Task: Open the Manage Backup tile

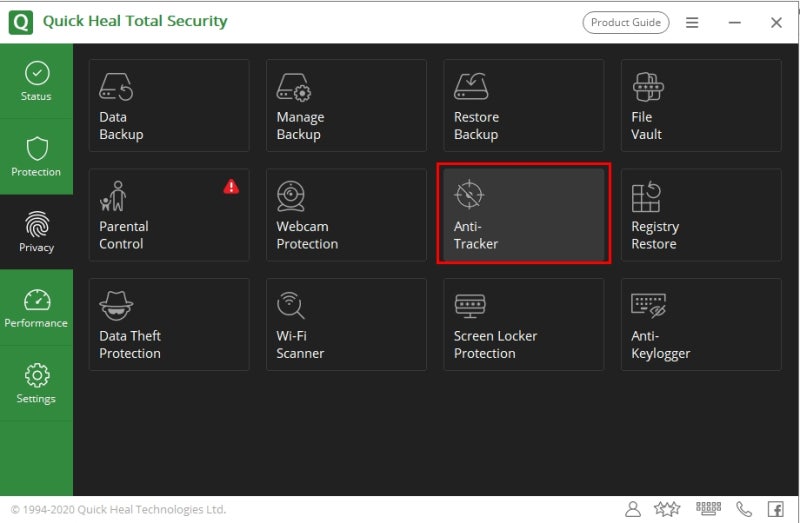Action: click(346, 106)
